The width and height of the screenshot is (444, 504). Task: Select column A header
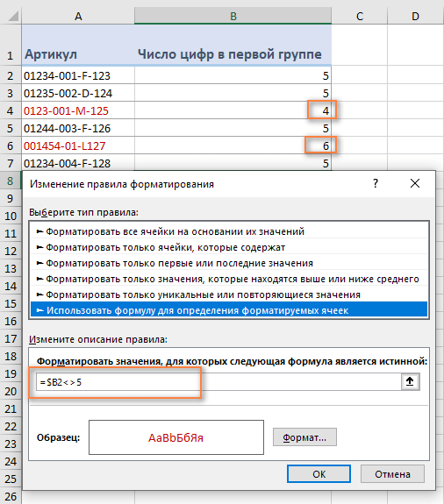tap(78, 16)
